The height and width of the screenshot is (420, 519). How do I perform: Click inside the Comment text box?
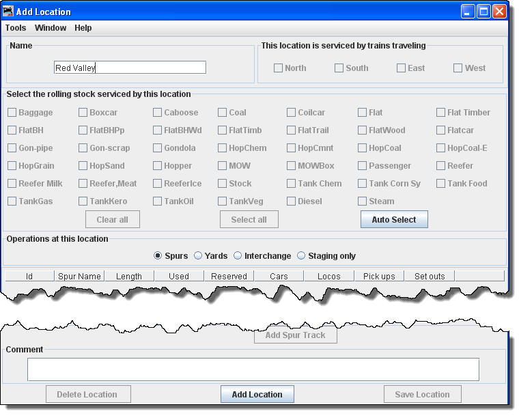coord(253,369)
